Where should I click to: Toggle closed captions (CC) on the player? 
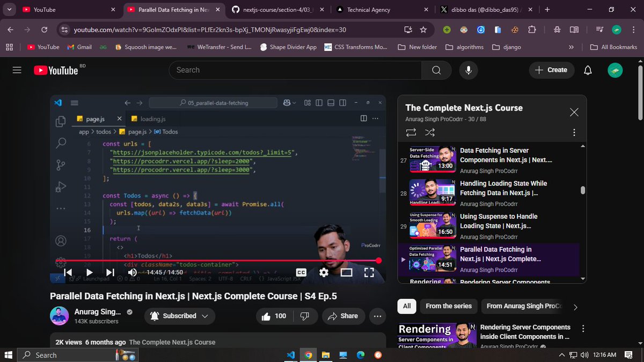pos(301,272)
